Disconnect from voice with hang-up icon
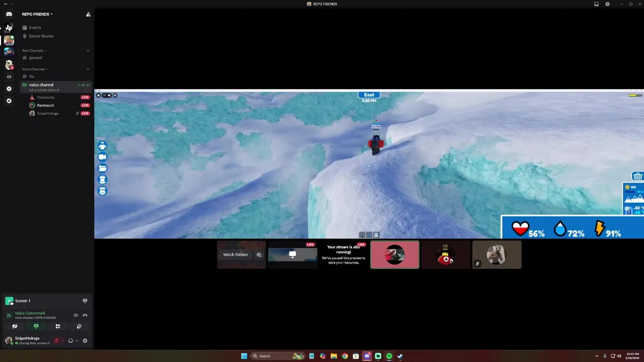 coord(85,315)
